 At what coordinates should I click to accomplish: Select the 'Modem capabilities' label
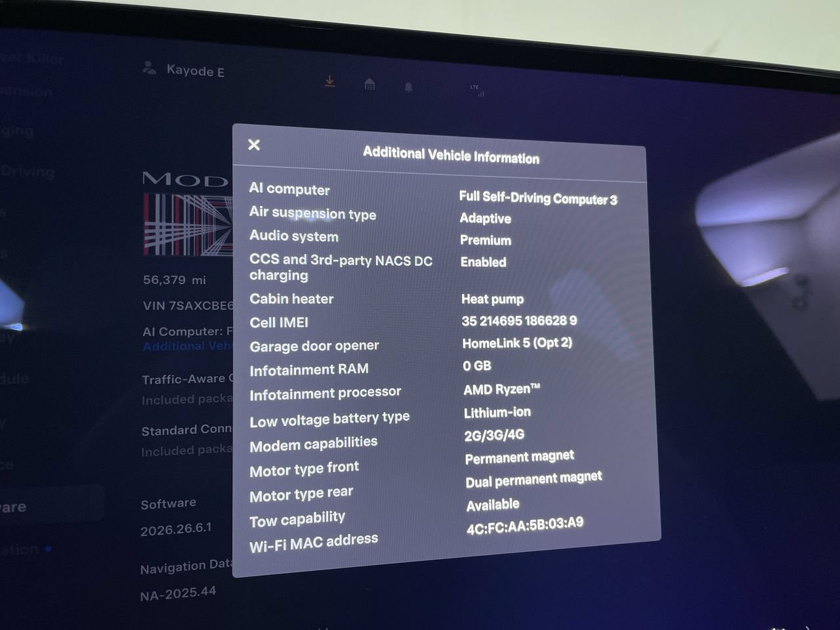314,444
